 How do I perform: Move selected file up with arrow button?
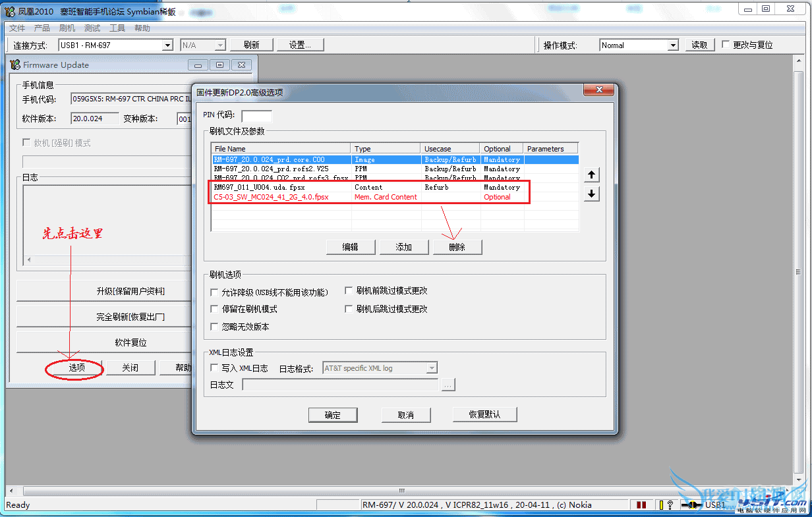click(x=592, y=175)
